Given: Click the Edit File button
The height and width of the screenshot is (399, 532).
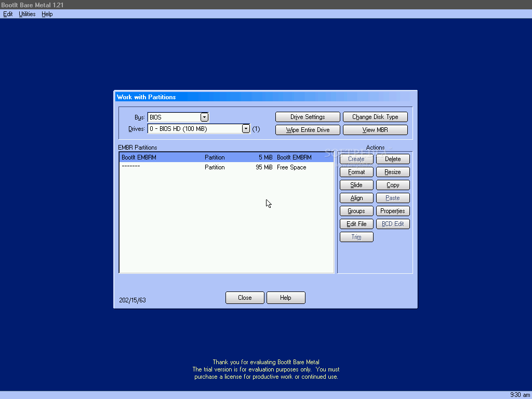Looking at the screenshot, I should (x=356, y=224).
